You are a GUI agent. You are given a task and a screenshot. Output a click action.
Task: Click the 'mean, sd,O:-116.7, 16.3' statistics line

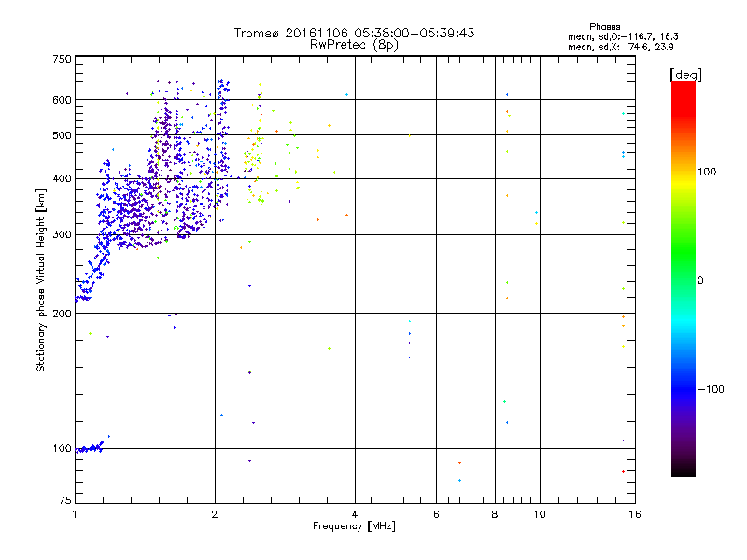coord(623,36)
